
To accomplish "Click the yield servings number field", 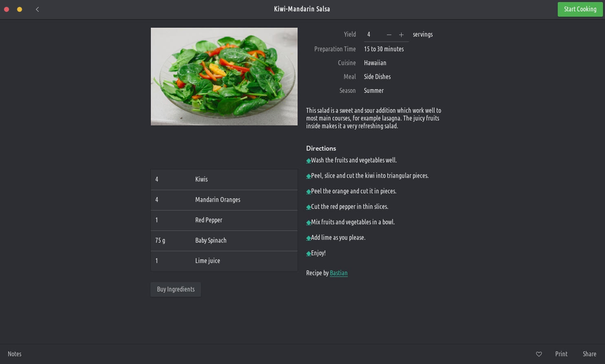I will click(373, 35).
